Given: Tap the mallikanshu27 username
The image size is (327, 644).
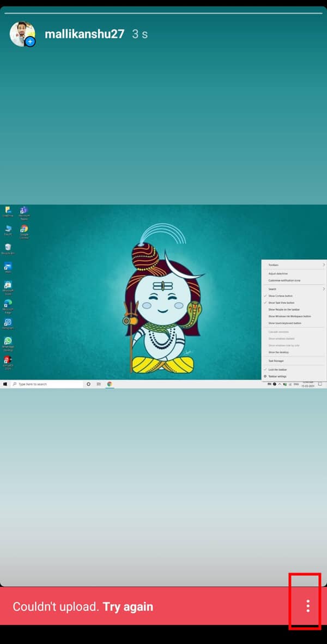Looking at the screenshot, I should [x=84, y=34].
